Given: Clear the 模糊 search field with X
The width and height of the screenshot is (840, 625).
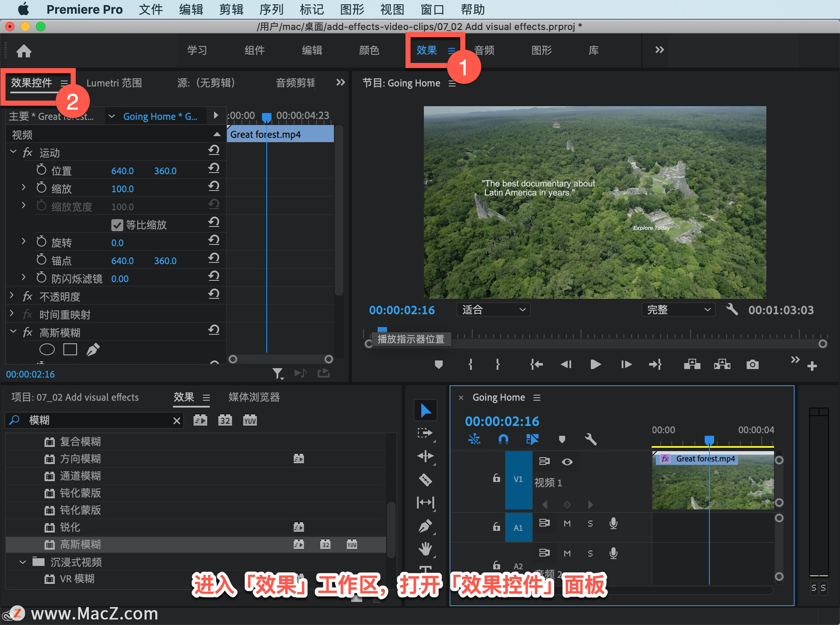Looking at the screenshot, I should 176,421.
